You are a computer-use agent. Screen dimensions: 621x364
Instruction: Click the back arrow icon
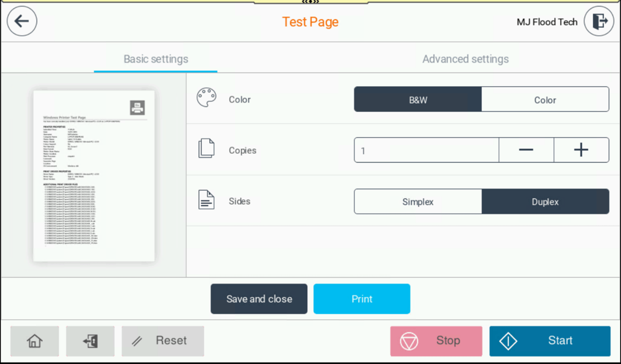click(22, 21)
